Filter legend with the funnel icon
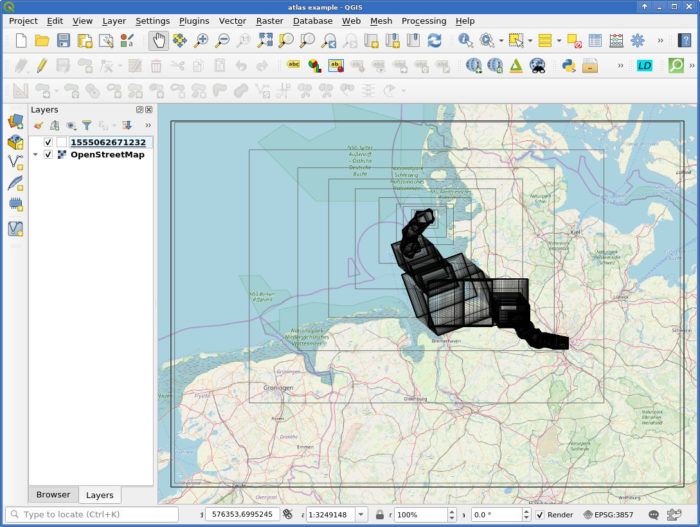Image resolution: width=700 pixels, height=527 pixels. [x=87, y=125]
